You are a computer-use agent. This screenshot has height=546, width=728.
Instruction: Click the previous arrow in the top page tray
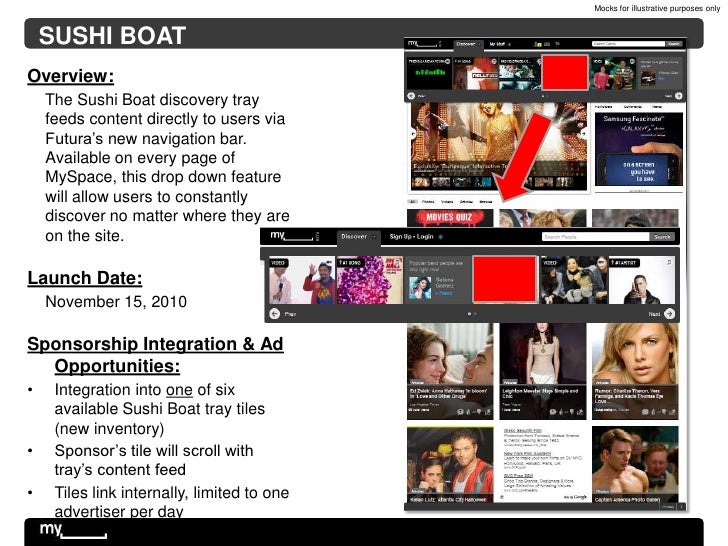pyautogui.click(x=411, y=96)
